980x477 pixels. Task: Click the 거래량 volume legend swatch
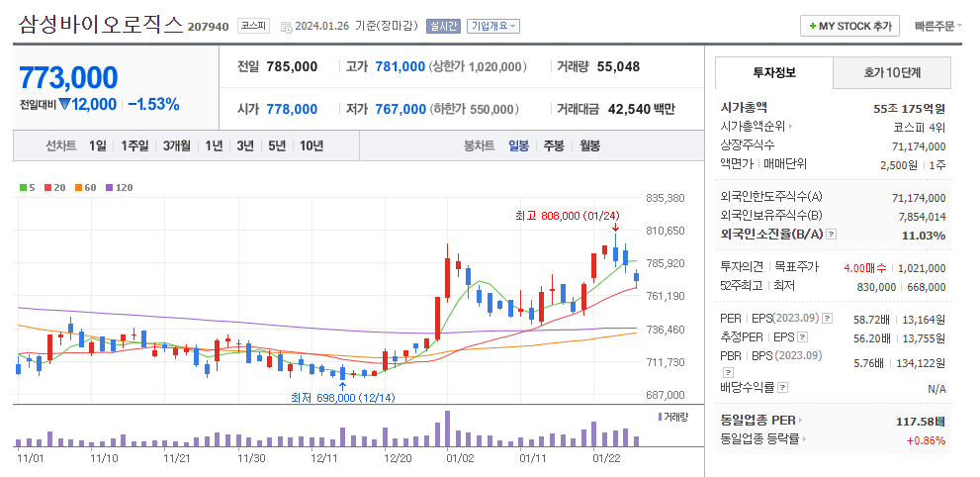(x=660, y=417)
